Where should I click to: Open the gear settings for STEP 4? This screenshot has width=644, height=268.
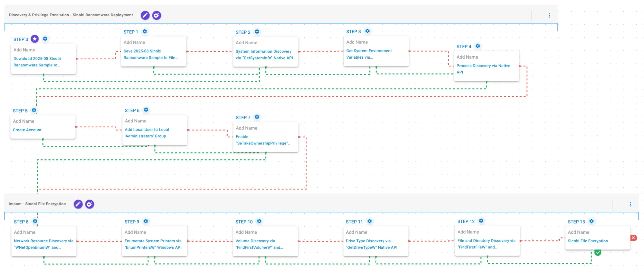pyautogui.click(x=477, y=46)
